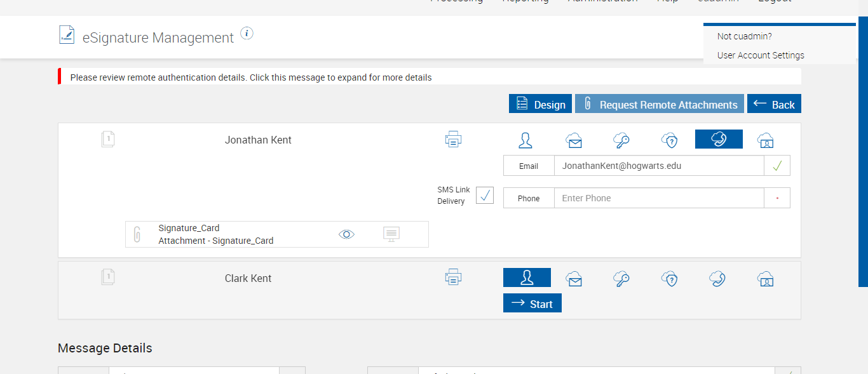View the Signature_Card attachment with eye icon
This screenshot has width=868, height=374.
click(x=346, y=234)
